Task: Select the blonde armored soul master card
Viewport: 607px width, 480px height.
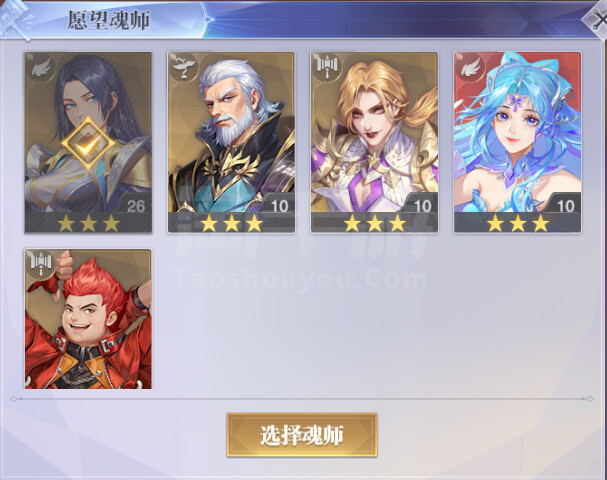Action: (x=374, y=142)
